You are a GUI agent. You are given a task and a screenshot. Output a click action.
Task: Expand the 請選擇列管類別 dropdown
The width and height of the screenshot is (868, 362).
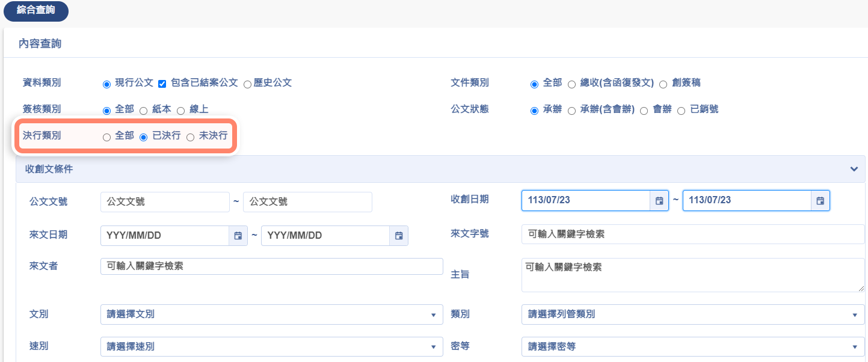point(692,314)
